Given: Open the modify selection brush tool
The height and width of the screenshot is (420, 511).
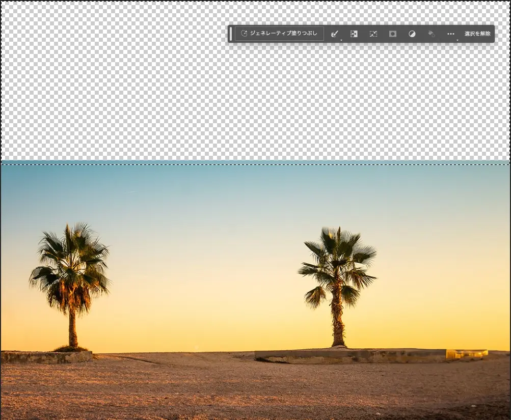Looking at the screenshot, I should point(335,34).
